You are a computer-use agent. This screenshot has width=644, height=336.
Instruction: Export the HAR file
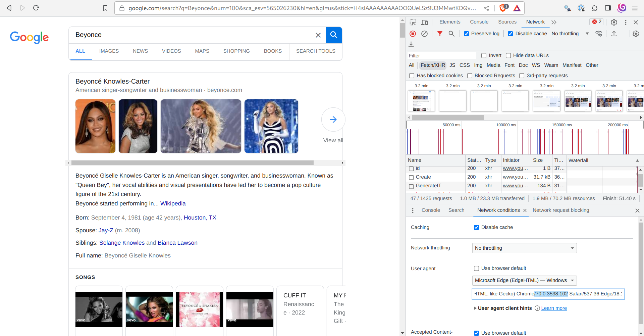pyautogui.click(x=614, y=34)
